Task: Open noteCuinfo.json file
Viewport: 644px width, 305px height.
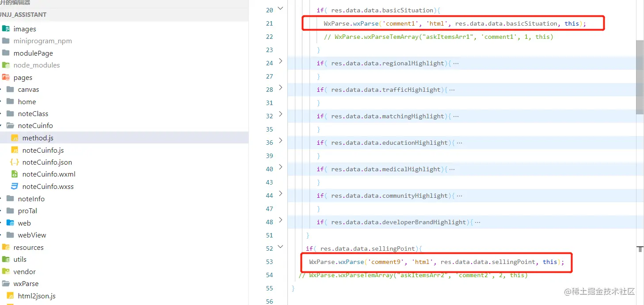Action: click(47, 162)
